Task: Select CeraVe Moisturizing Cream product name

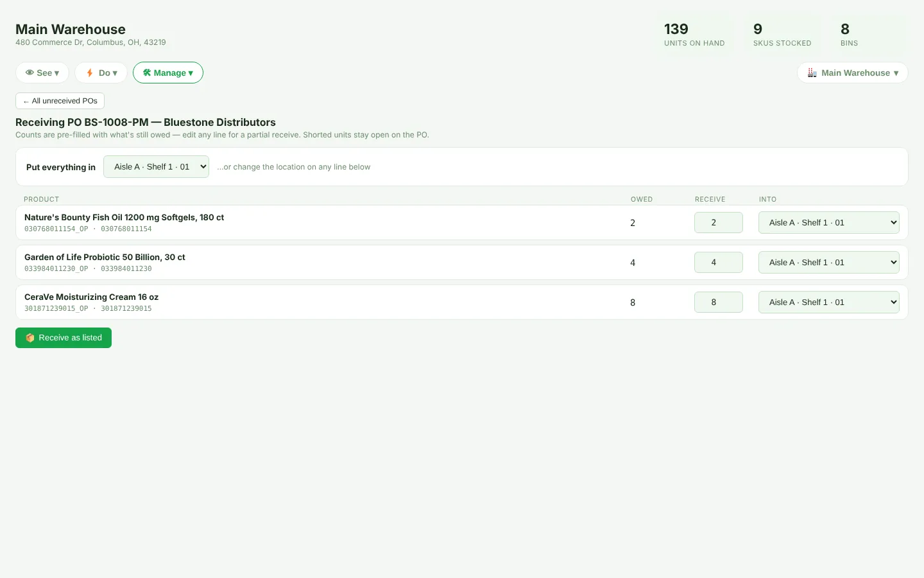Action: 91,297
